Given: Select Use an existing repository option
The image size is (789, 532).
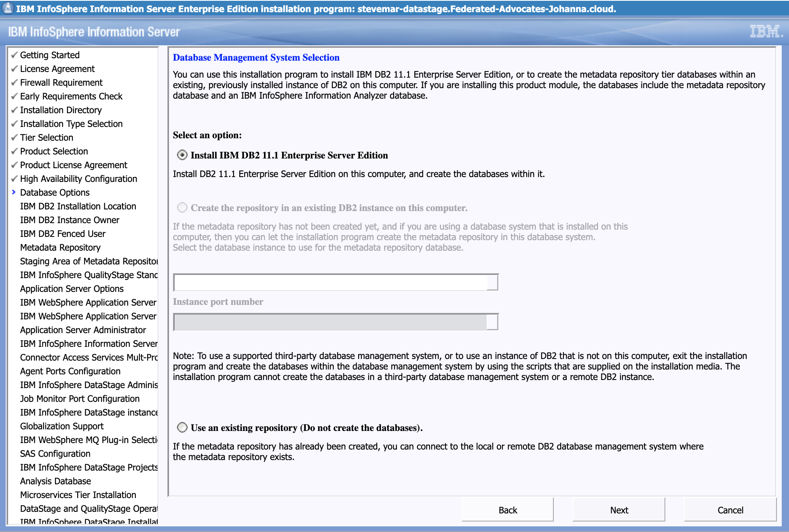Looking at the screenshot, I should point(182,428).
